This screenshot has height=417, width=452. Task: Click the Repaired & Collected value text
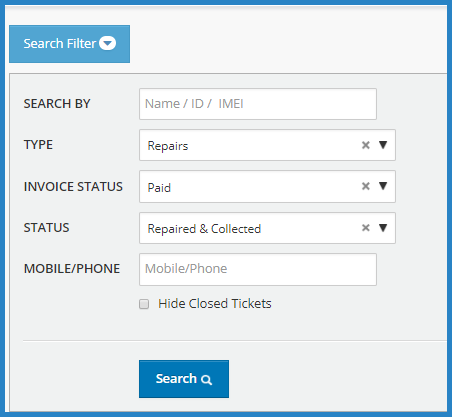pyautogui.click(x=204, y=229)
